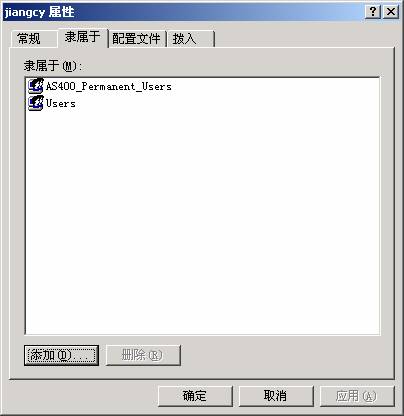Viewport: 404px width, 416px height.
Task: Close the jiangcy 属性 dialog
Action: point(391,12)
